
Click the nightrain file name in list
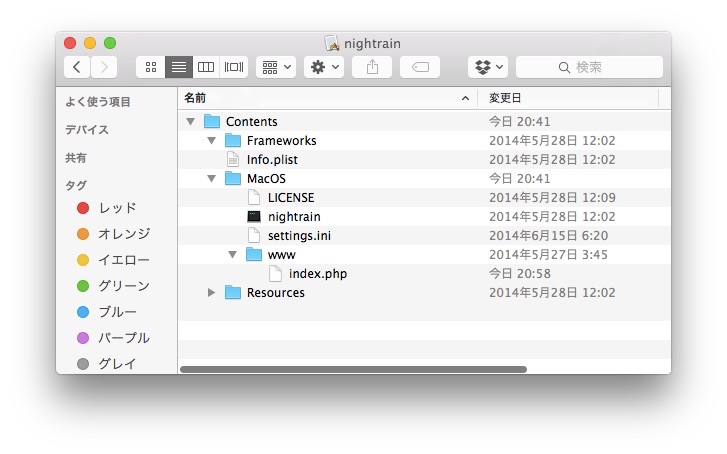coord(294,217)
